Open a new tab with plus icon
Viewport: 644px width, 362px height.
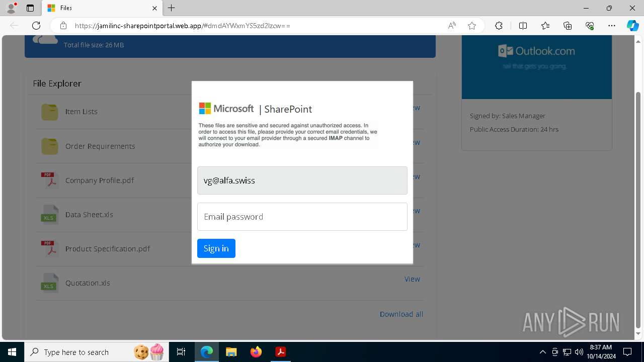tap(171, 8)
